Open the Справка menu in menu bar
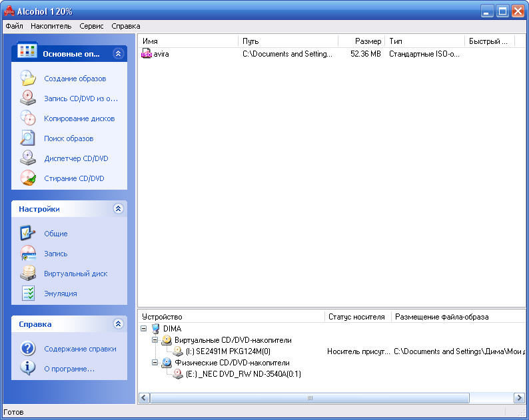 (126, 26)
